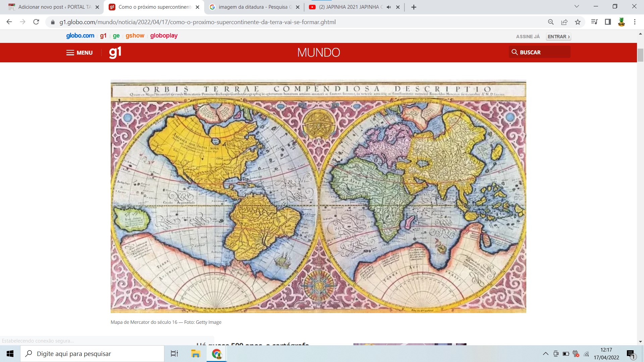Click the Windows taskbar search box

92,354
